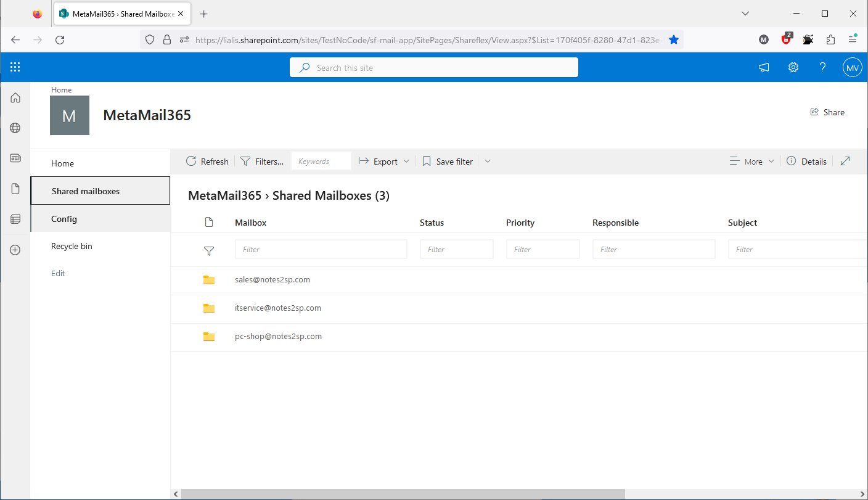Open the My lists icon in app bar
The height and width of the screenshot is (500, 868).
click(x=15, y=219)
